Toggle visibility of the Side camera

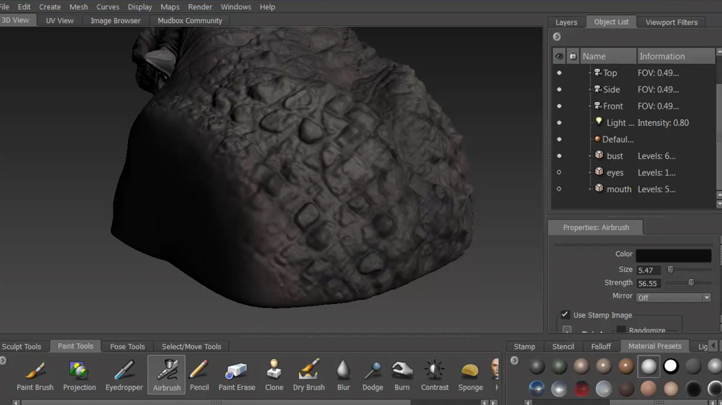click(x=559, y=89)
